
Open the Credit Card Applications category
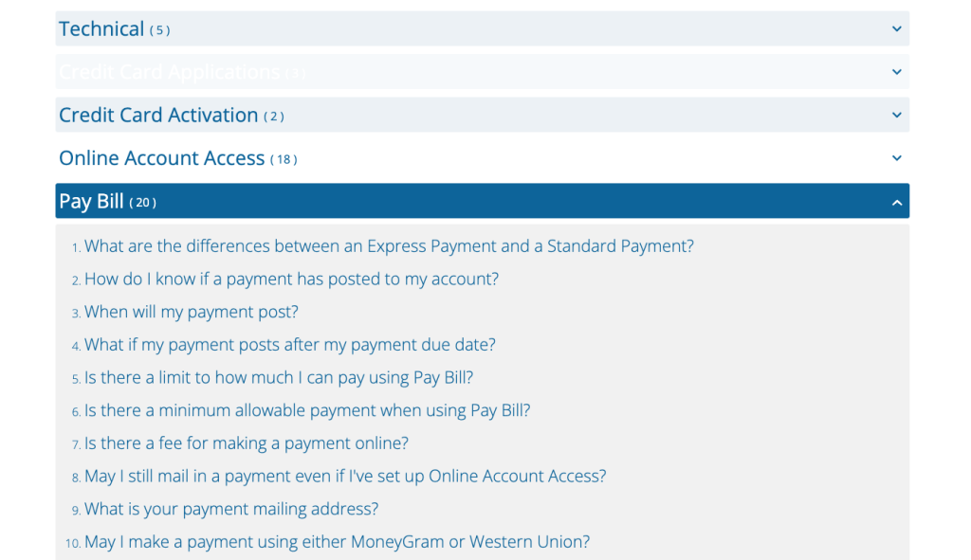tap(169, 71)
